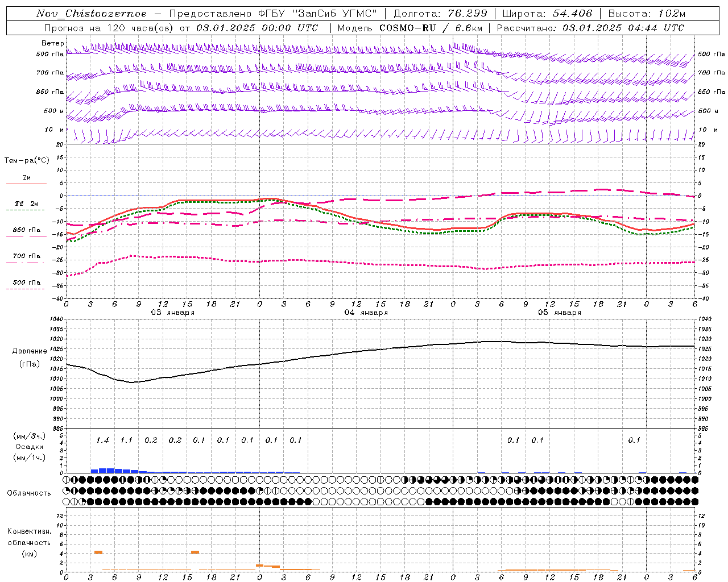Click the 'Осадки' precipitation label
This screenshot has height=582, width=728.
point(30,447)
